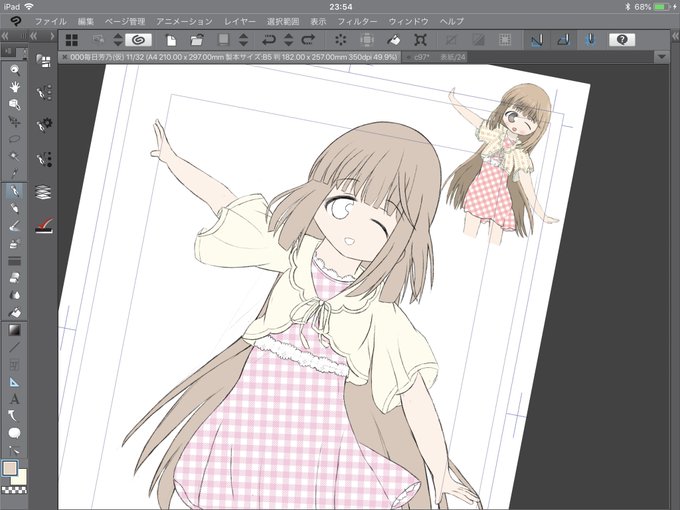Select the Brush tool

[x=15, y=226]
